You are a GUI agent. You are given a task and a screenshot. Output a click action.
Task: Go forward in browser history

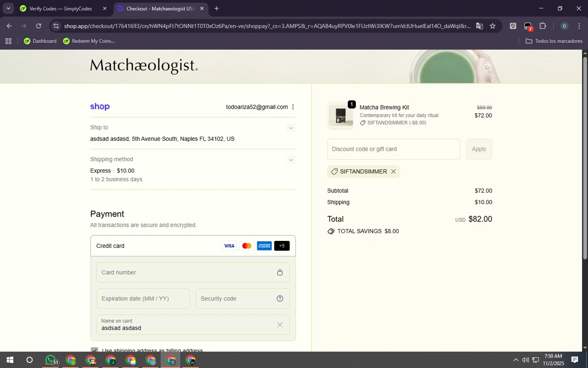(24, 26)
